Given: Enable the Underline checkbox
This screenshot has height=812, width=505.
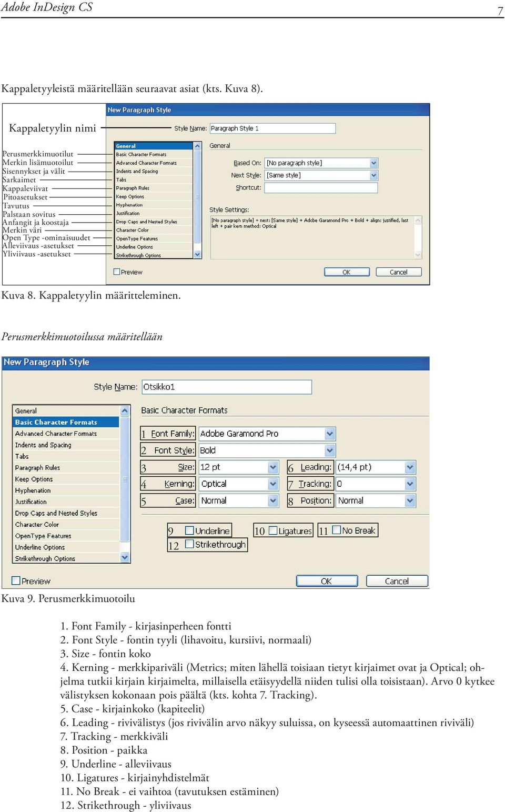Looking at the screenshot, I should [x=189, y=530].
